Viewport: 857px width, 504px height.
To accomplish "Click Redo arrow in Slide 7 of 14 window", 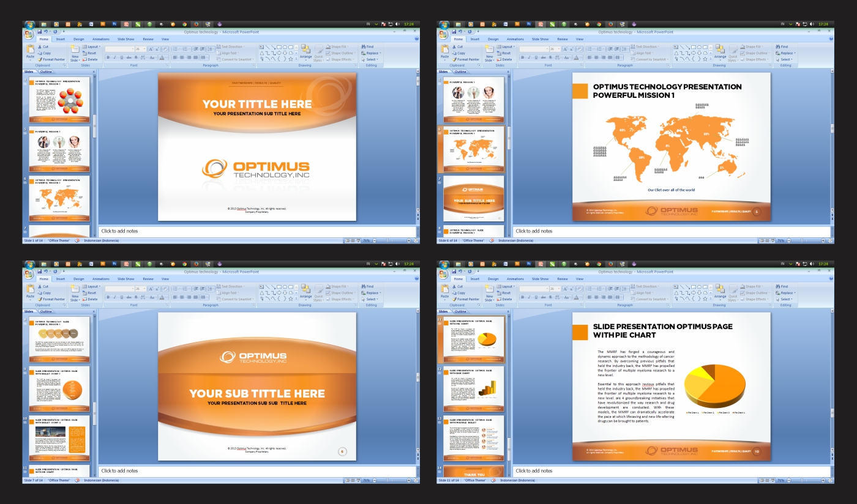I will coord(55,271).
